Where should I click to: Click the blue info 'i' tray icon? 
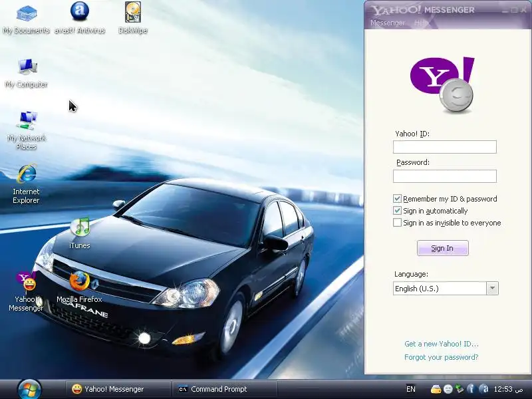471,389
